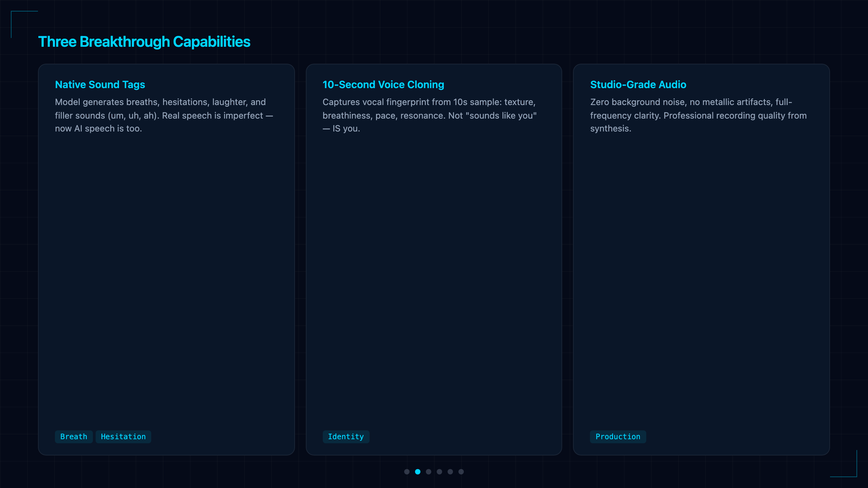This screenshot has width=868, height=488.
Task: Jump to the sixth slide dot
Action: (x=461, y=472)
